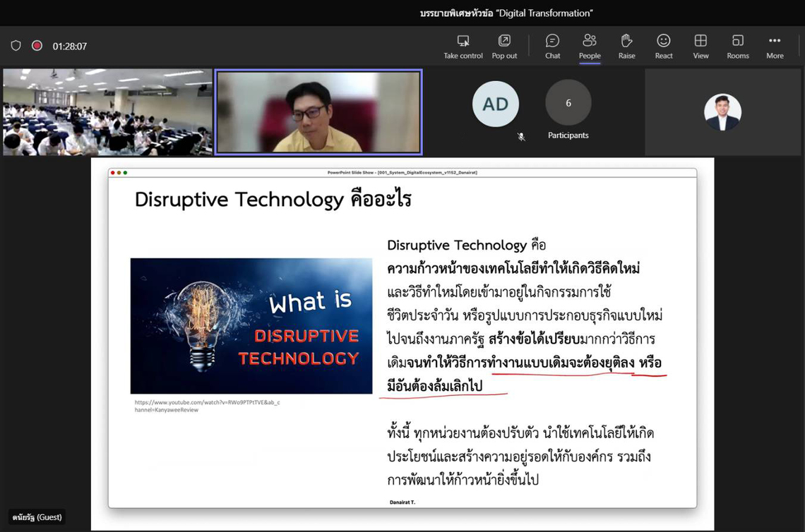Click the red recording indicator
The image size is (805, 532).
(37, 46)
